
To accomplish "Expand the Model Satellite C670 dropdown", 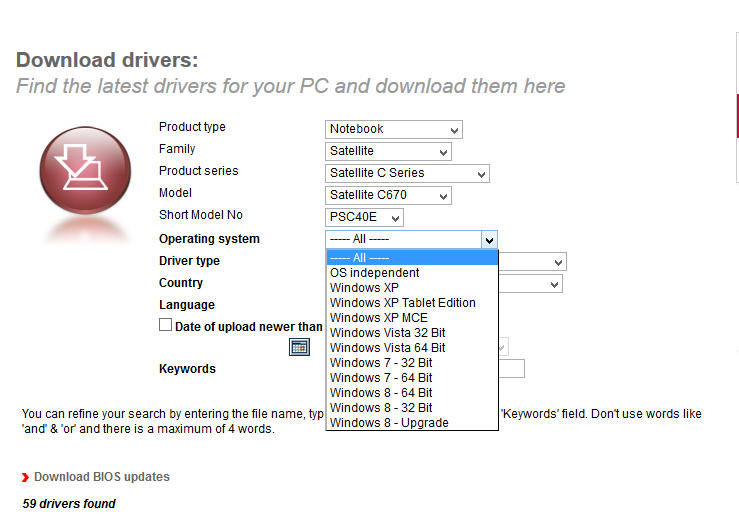I will point(389,195).
